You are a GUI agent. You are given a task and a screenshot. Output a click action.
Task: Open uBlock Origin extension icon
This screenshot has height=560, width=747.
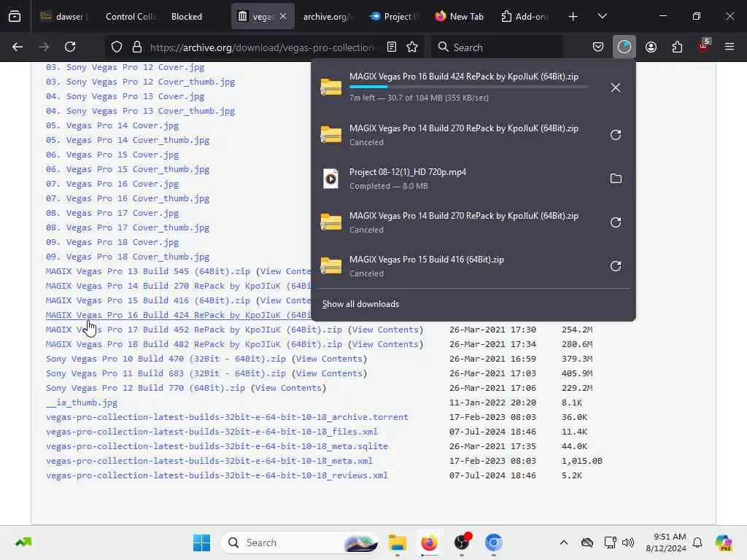click(704, 46)
